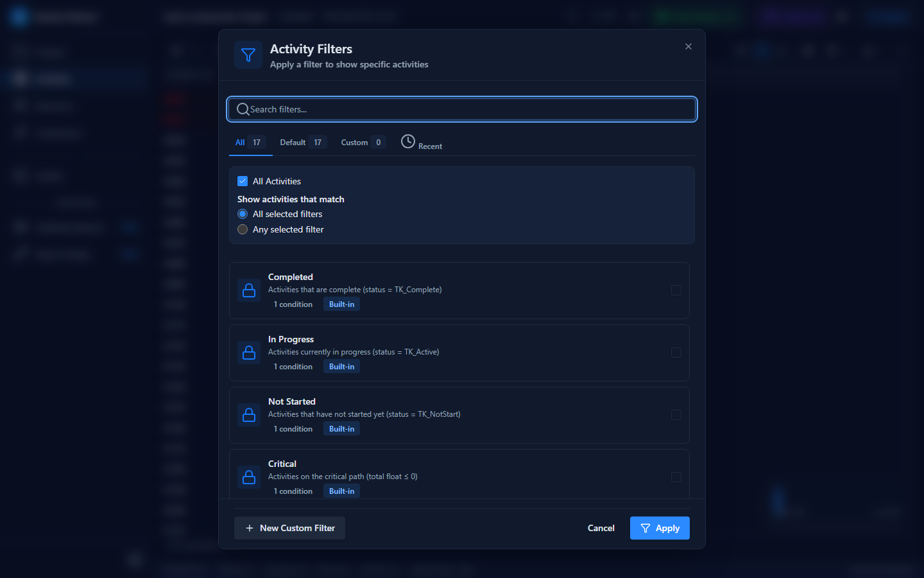The image size is (924, 578).
Task: Click the 1 condition label under In Progress
Action: coord(293,367)
